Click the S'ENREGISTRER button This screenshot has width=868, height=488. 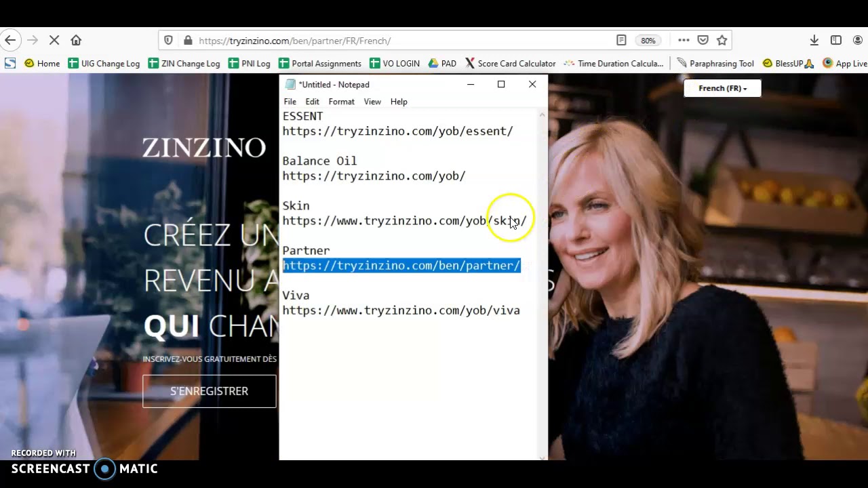[x=209, y=391]
